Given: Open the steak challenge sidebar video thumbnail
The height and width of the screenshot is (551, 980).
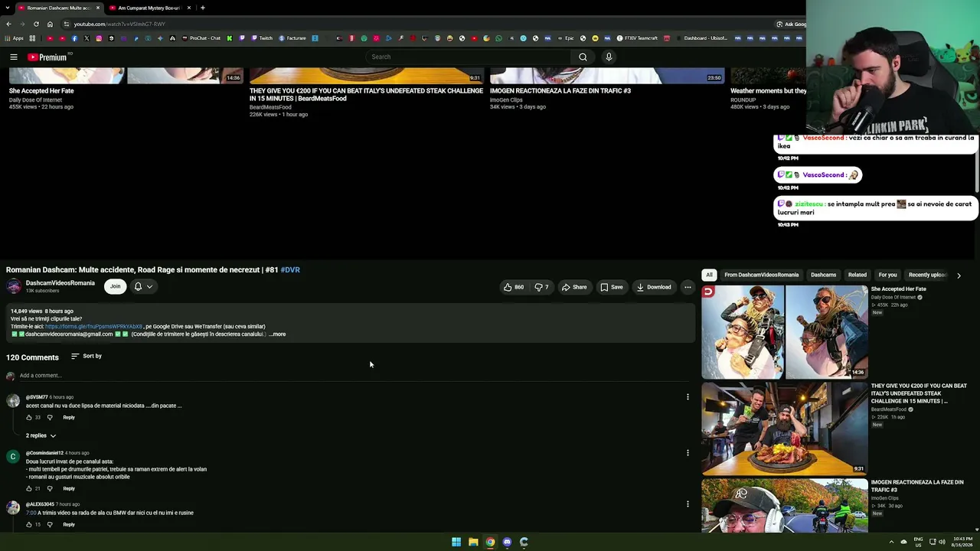Looking at the screenshot, I should coord(785,429).
